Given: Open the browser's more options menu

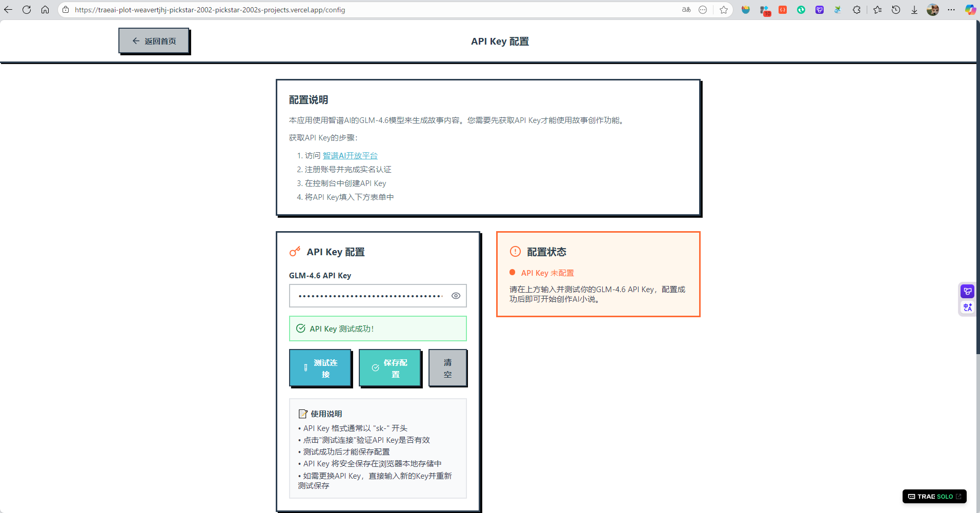Looking at the screenshot, I should (x=952, y=10).
